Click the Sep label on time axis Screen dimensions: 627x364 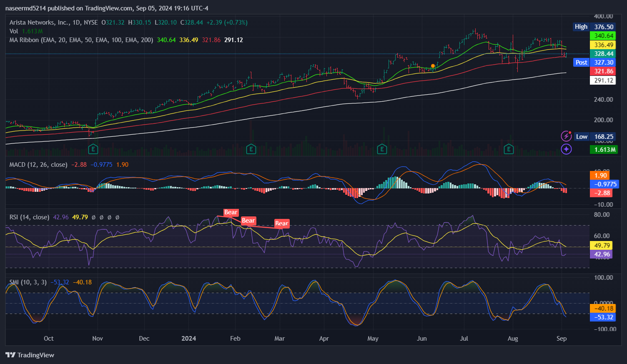pyautogui.click(x=562, y=339)
